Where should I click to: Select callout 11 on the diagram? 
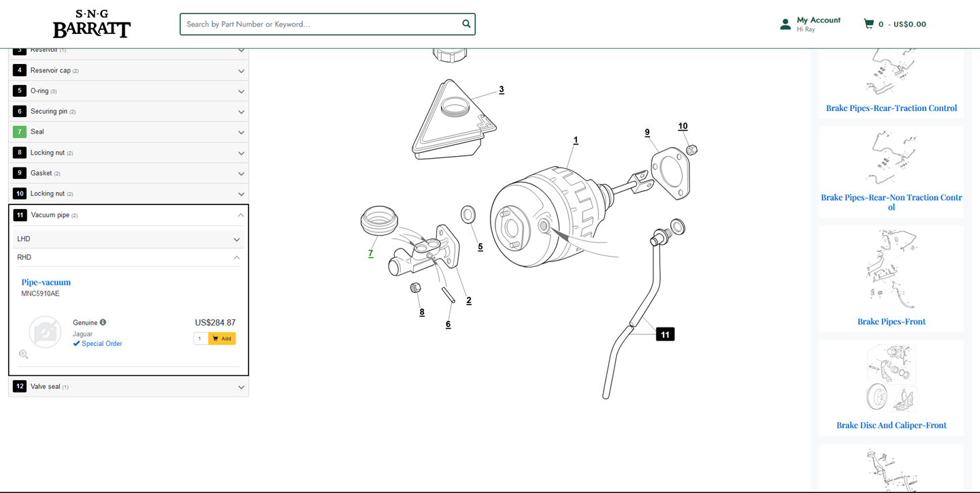click(665, 334)
